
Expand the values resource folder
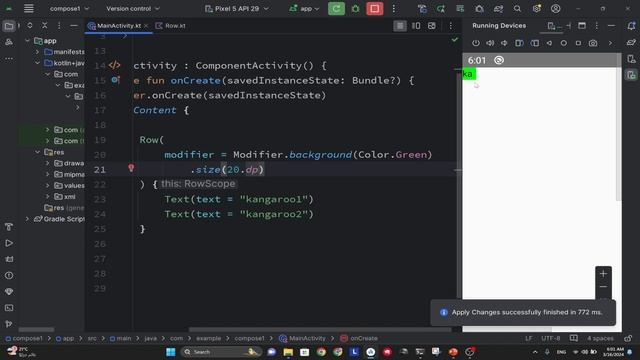click(47, 185)
